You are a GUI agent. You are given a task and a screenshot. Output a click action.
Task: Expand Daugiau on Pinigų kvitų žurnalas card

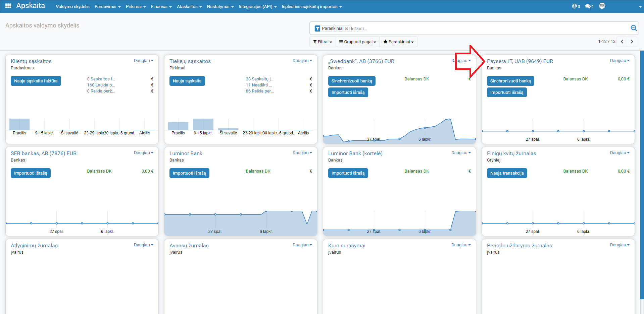620,153
